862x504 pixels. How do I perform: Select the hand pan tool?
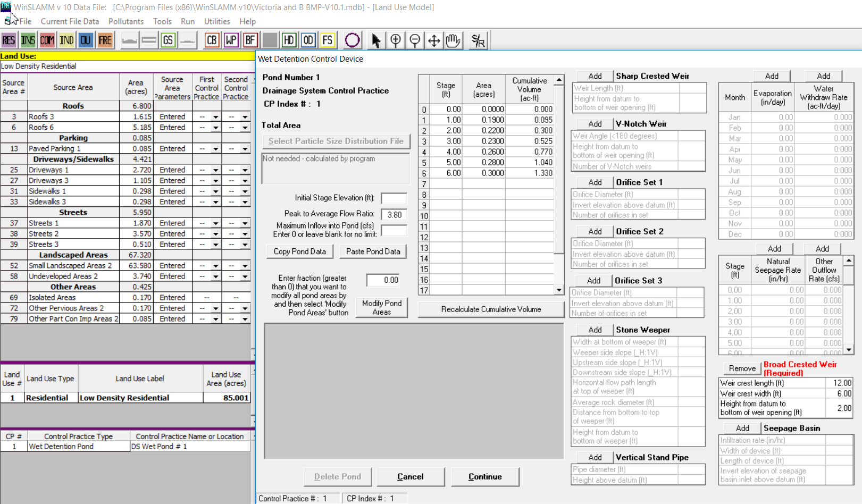coord(453,40)
